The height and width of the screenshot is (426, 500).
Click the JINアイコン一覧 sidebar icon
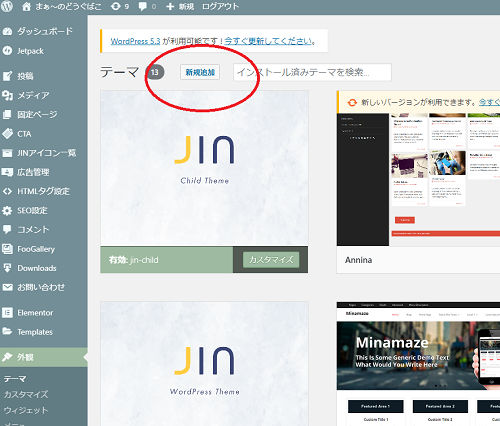pos(7,153)
